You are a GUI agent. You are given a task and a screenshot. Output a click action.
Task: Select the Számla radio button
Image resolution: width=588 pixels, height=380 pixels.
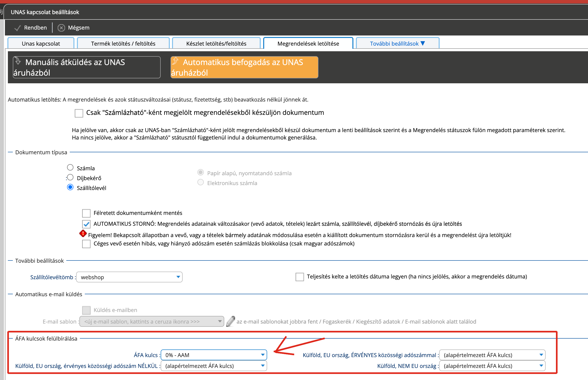pos(70,168)
